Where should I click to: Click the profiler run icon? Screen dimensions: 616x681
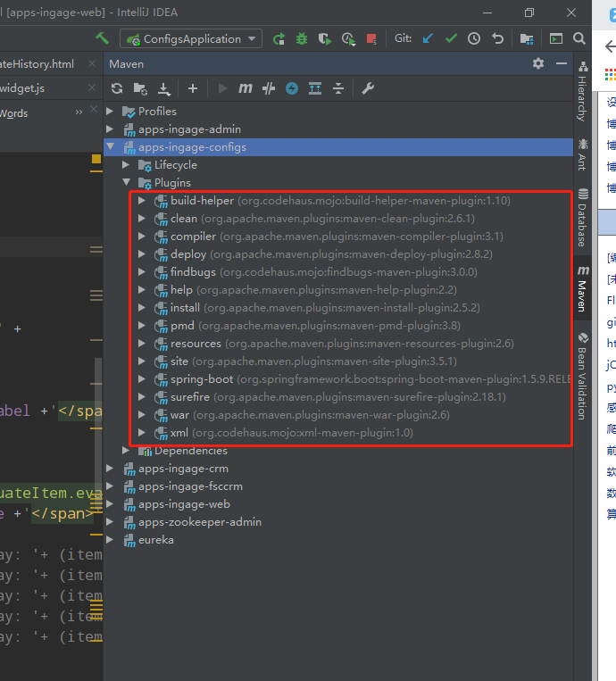tap(348, 39)
